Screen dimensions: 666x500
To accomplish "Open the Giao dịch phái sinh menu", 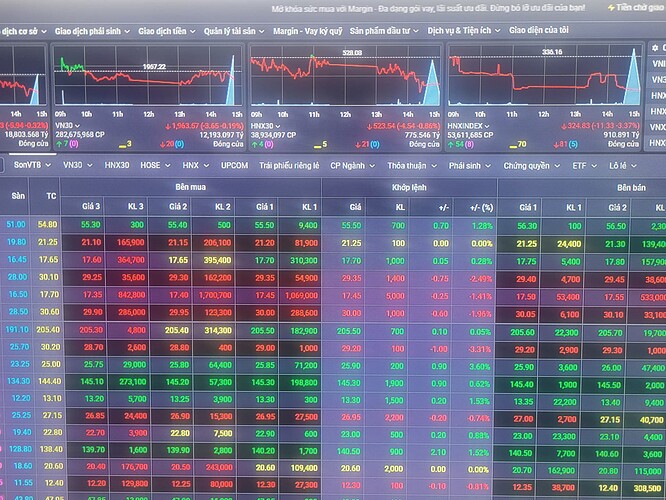I will [91, 31].
